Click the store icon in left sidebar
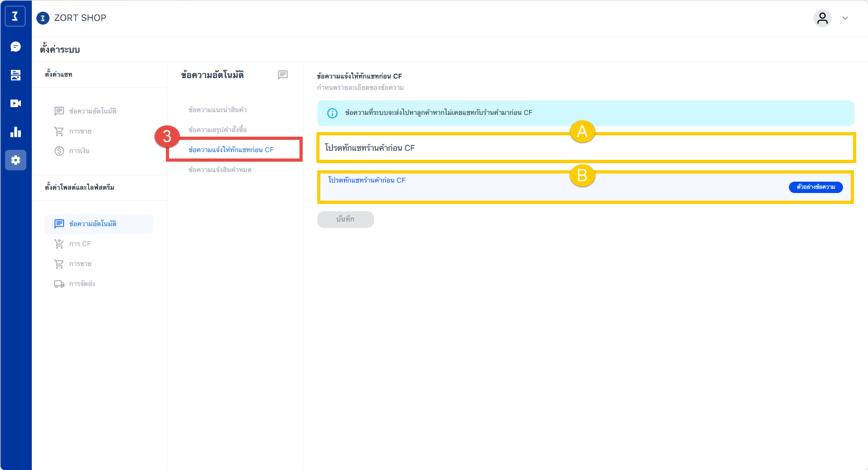Image resolution: width=868 pixels, height=470 pixels. (15, 75)
